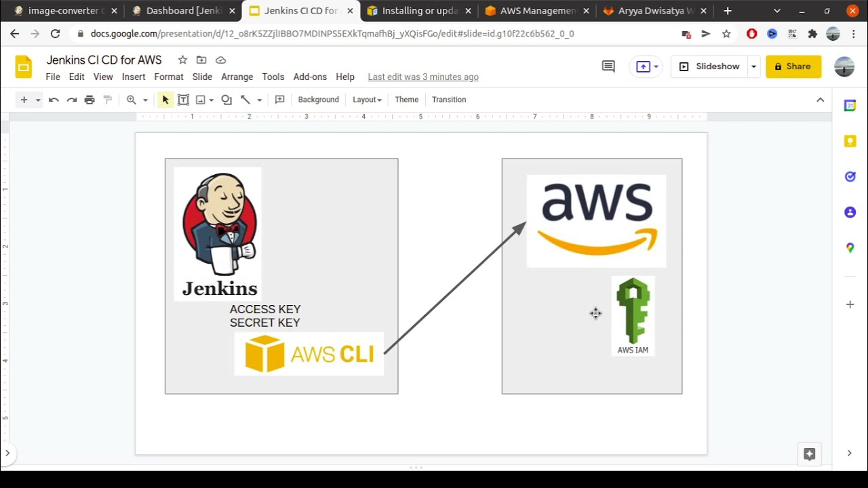Click the Background button
Viewport: 868px width, 488px height.
tap(318, 100)
